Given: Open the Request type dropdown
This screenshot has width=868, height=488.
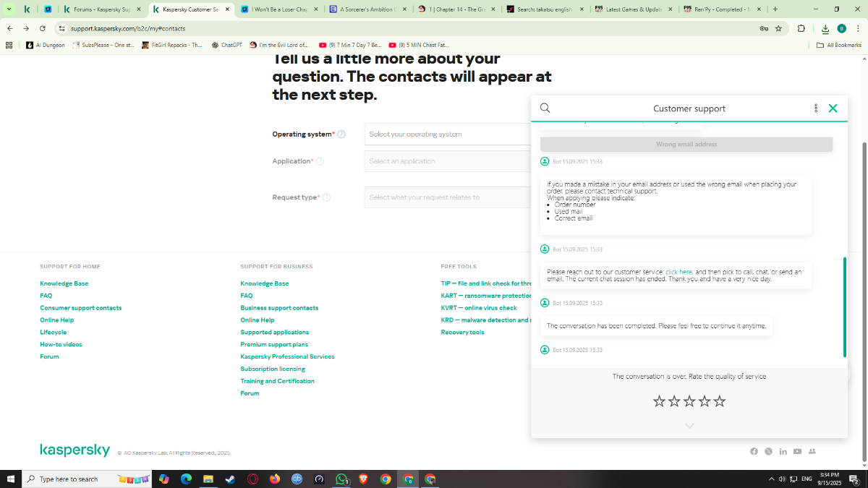Looking at the screenshot, I should pyautogui.click(x=447, y=197).
